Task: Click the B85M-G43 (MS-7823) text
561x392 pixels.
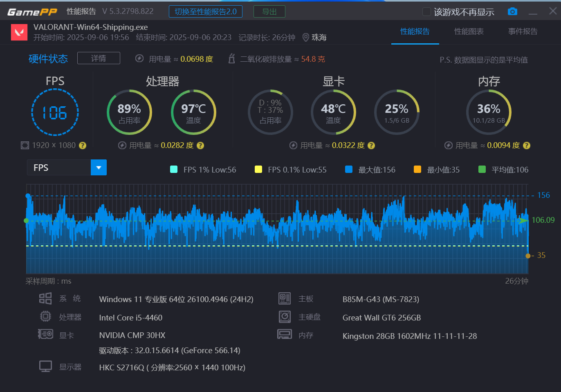Action: tap(381, 299)
